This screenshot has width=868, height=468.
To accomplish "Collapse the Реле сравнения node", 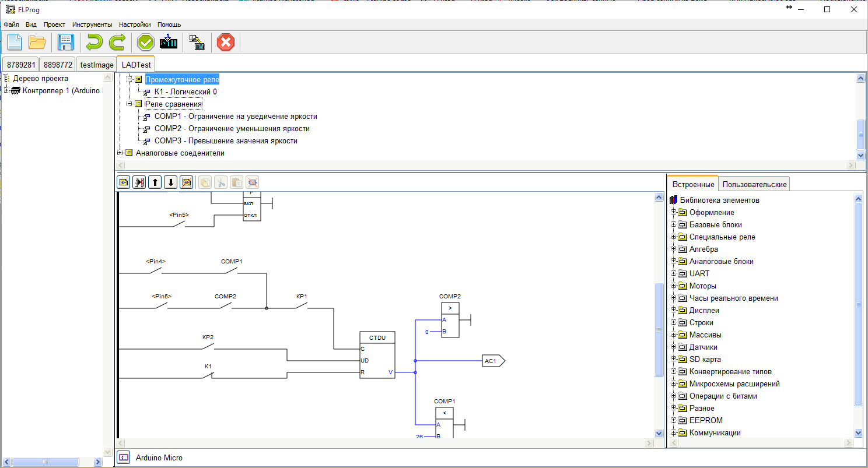I will [x=129, y=104].
